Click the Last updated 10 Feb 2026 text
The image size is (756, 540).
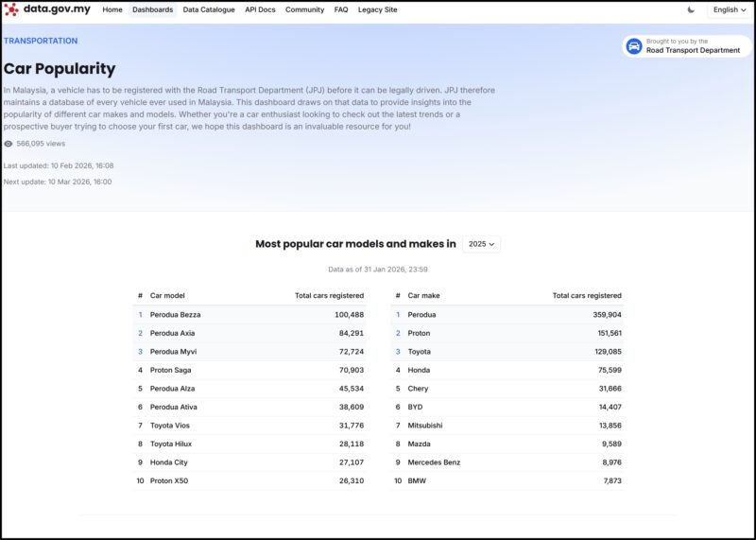pyautogui.click(x=59, y=165)
